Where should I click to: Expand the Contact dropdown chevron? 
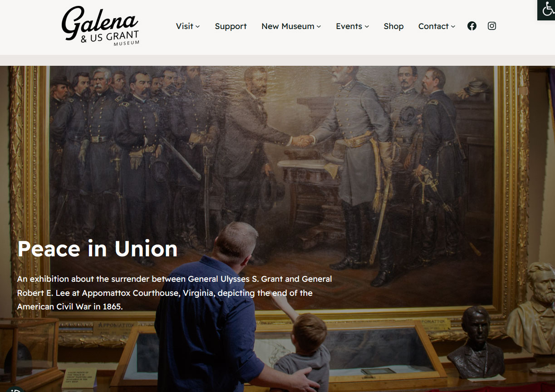453,27
